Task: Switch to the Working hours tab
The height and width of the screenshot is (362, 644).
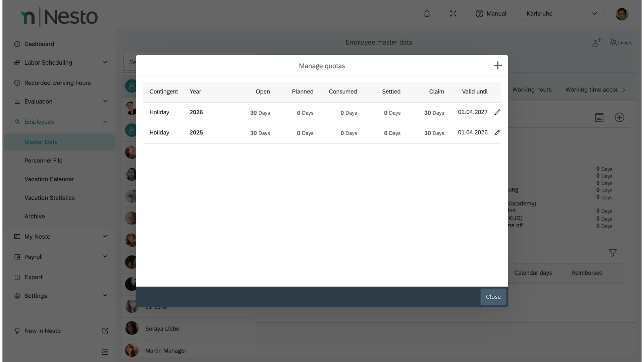Action: 532,90
